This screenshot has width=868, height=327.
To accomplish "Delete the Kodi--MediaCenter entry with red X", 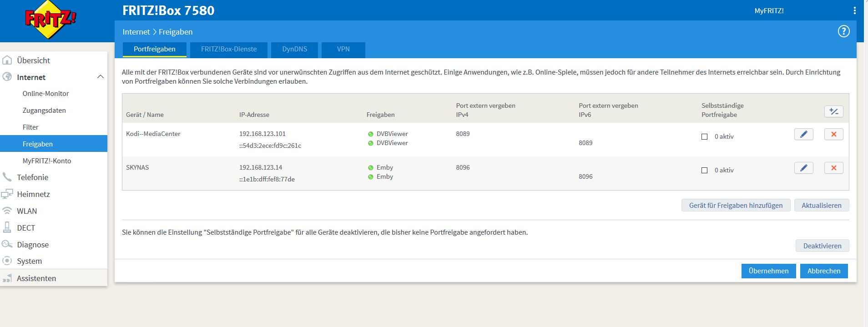I will pos(833,134).
